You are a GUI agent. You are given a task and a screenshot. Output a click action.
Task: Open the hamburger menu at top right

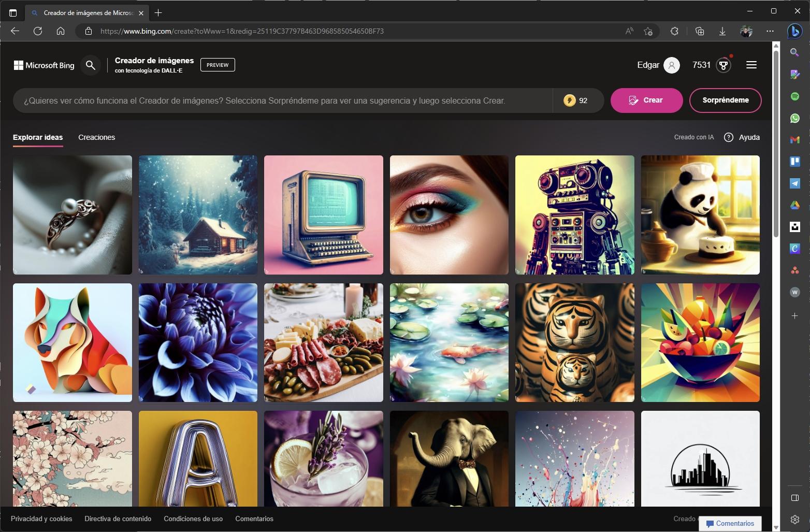point(751,65)
